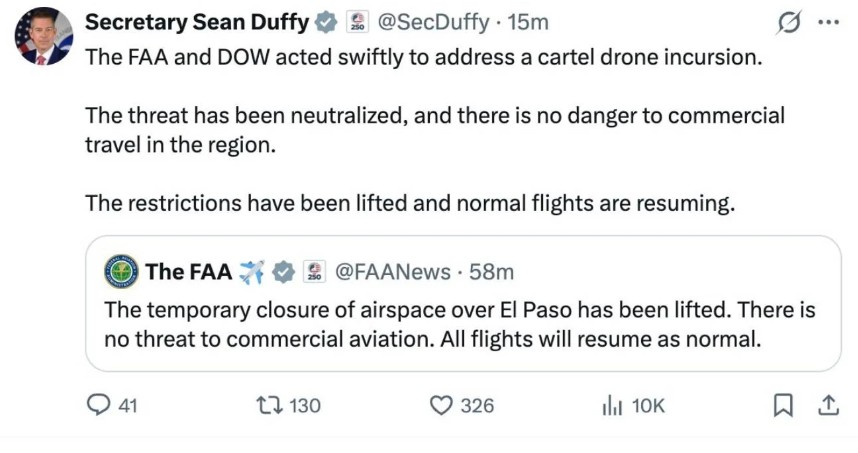
Task: Like the post using the heart icon
Action: (442, 405)
